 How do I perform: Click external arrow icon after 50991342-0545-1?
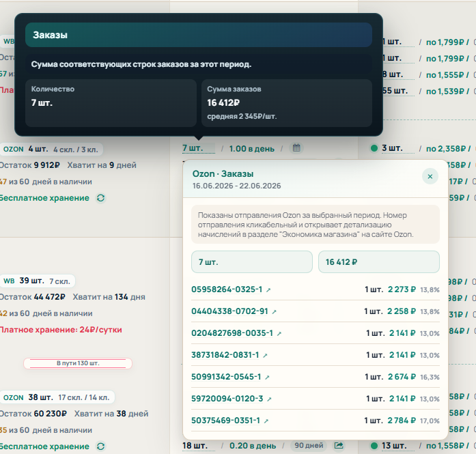point(267,378)
